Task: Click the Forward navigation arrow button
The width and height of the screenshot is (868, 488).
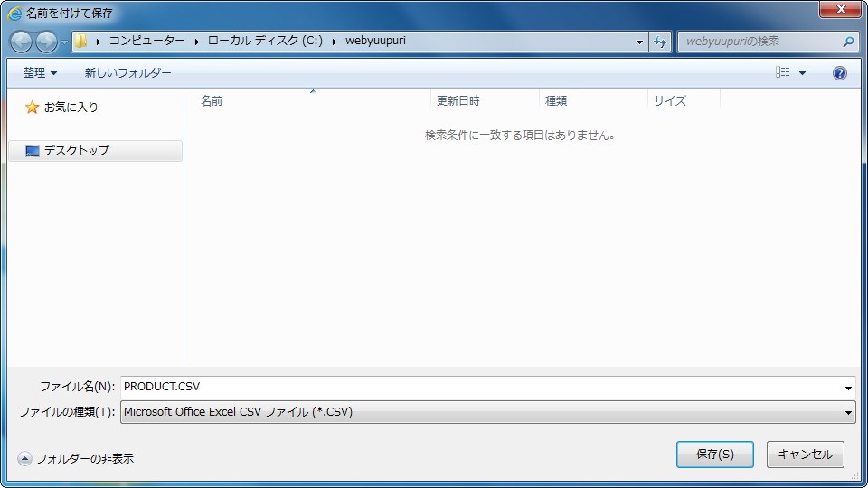Action: 46,42
